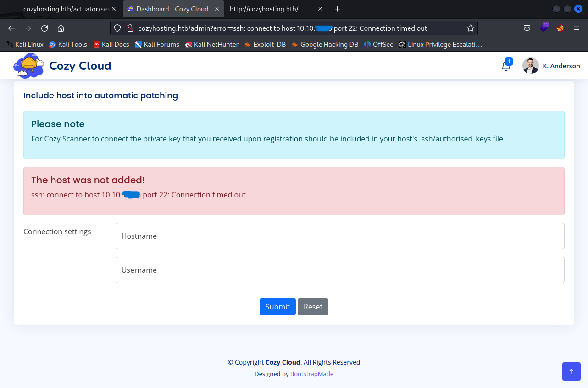Open the Exploit-DB bookmark
The width and height of the screenshot is (588, 388).
click(265, 45)
